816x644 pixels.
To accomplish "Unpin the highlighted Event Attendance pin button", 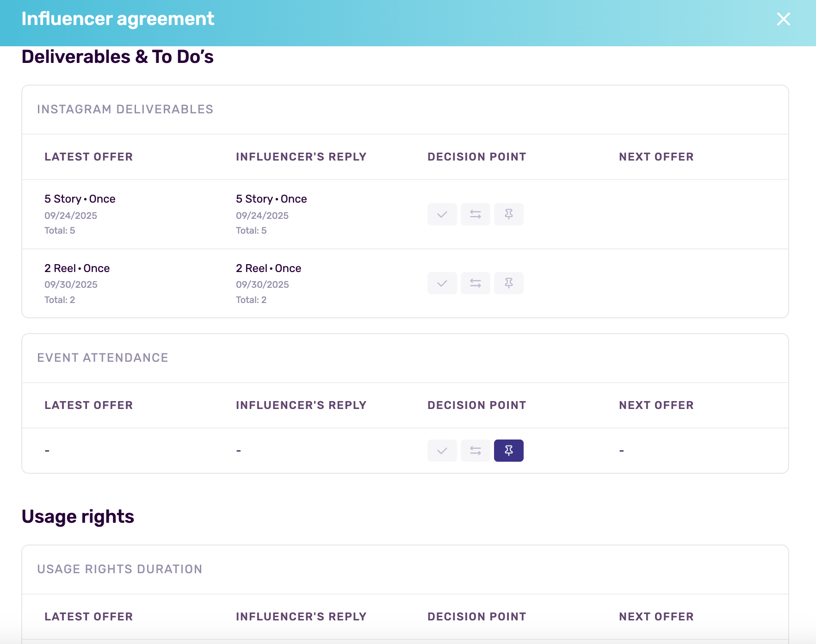I will point(508,451).
